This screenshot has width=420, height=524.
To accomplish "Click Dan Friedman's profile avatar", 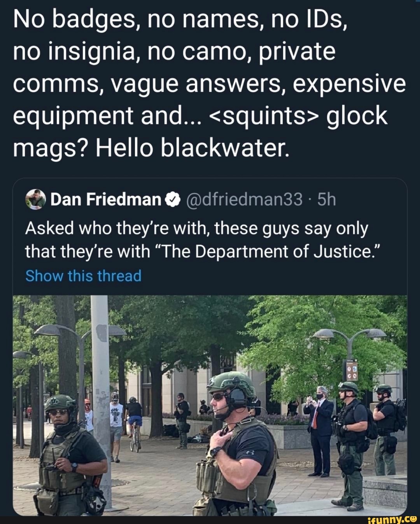I will (x=36, y=199).
